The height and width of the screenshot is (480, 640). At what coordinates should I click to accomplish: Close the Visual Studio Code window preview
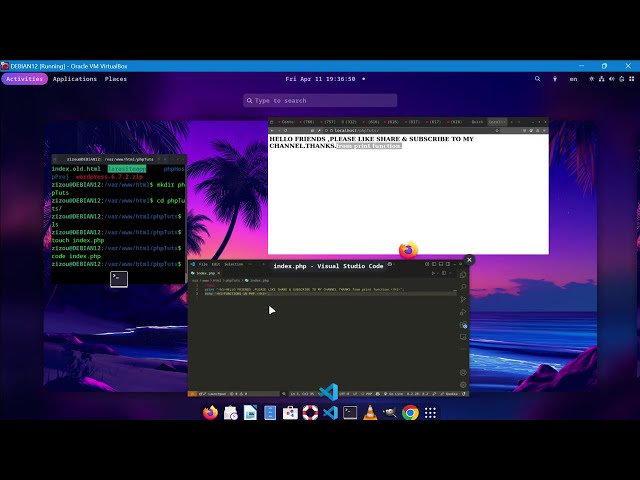pos(469,260)
